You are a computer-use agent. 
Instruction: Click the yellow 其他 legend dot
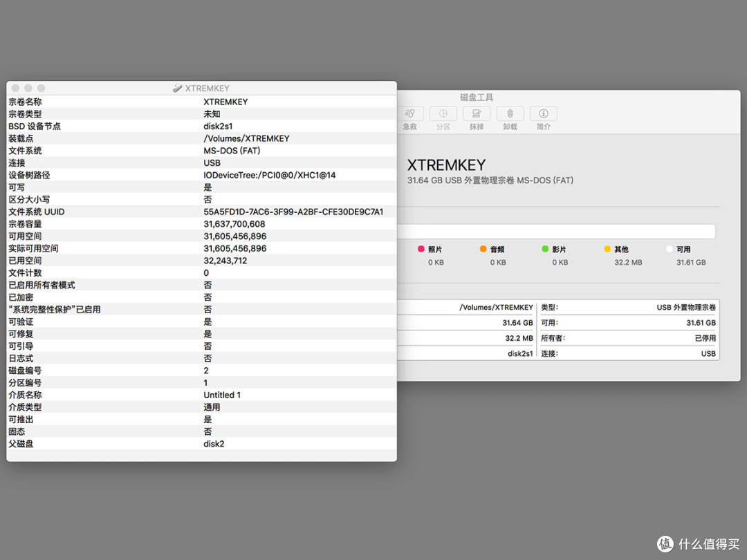pos(607,249)
